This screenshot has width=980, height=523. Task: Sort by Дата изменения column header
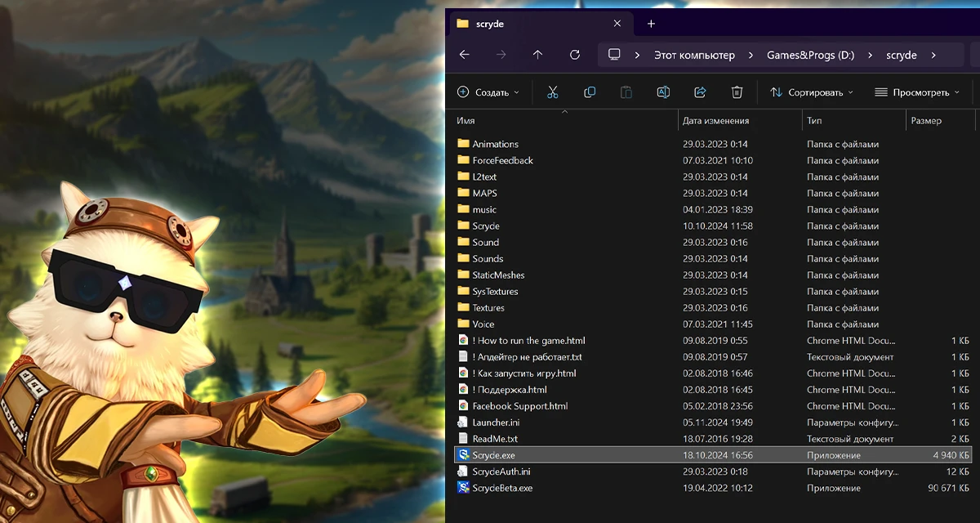click(716, 121)
